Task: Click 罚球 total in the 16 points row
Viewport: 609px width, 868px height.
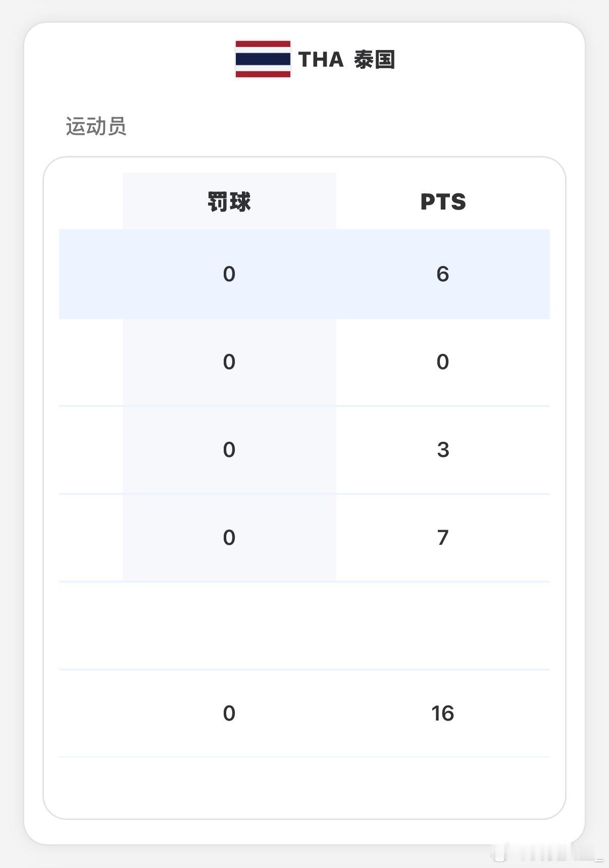Action: (x=229, y=713)
